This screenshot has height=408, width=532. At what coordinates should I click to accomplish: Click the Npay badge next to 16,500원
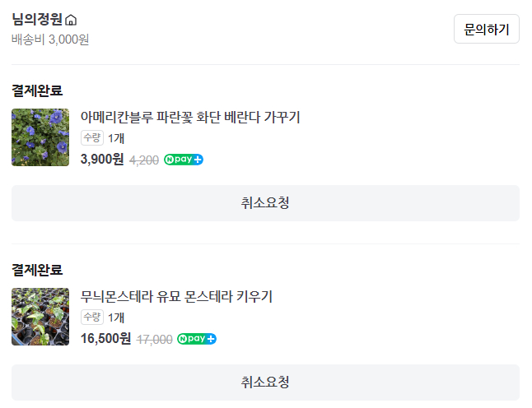click(x=197, y=339)
